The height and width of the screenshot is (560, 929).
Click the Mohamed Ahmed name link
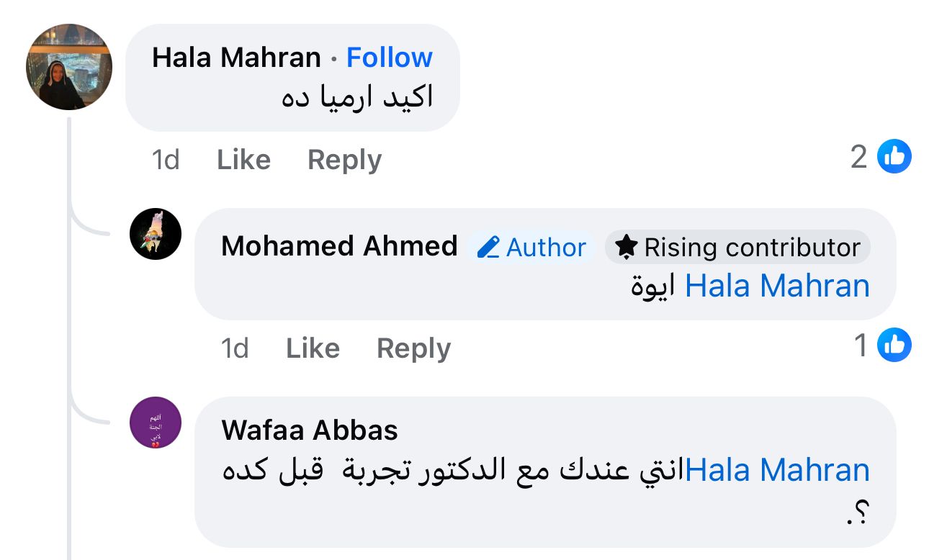[x=339, y=246]
